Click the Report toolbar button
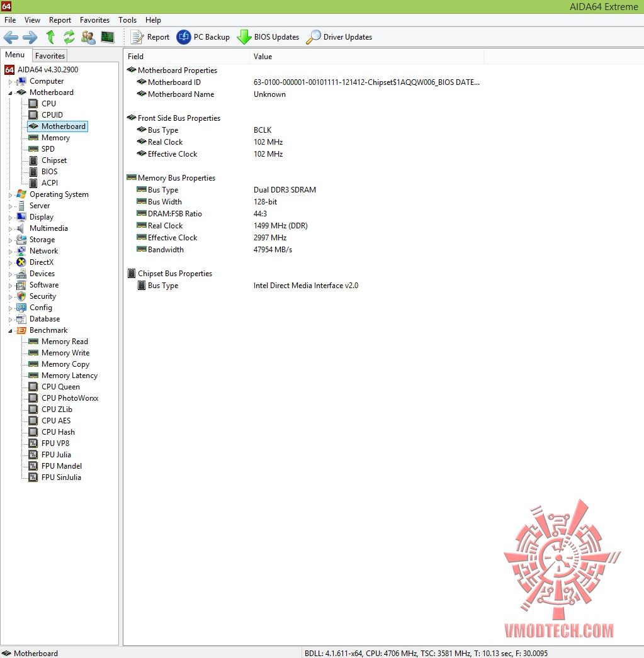This screenshot has width=644, height=658. pos(150,37)
